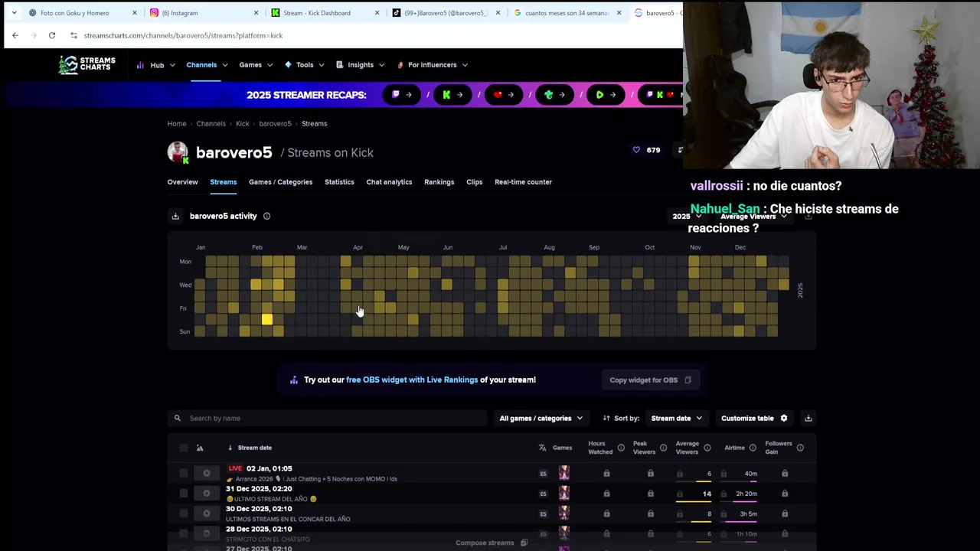Download the barovero5 activity chart

pyautogui.click(x=175, y=217)
